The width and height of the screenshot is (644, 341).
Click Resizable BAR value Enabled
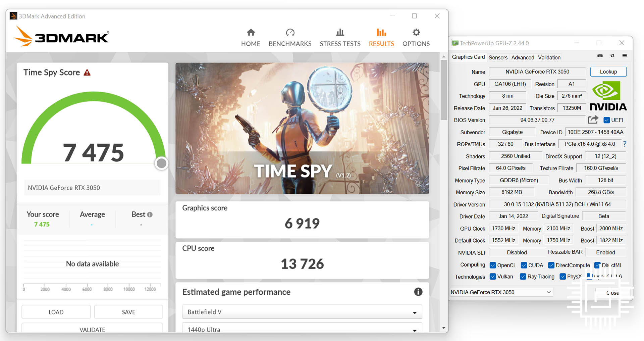(605, 252)
